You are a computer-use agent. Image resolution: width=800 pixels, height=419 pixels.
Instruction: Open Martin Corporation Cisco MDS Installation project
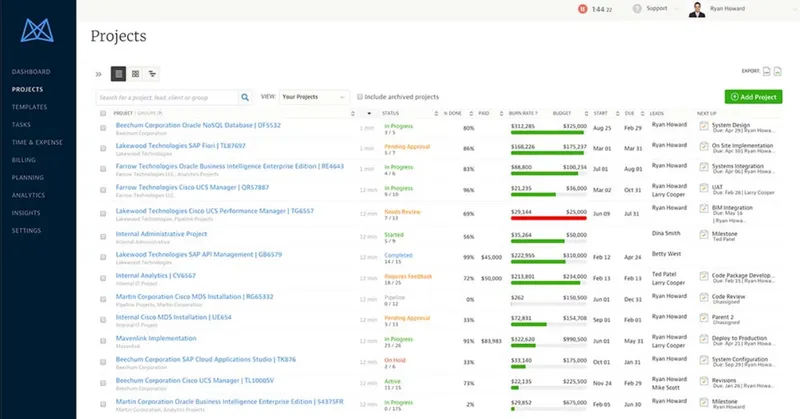click(x=194, y=297)
